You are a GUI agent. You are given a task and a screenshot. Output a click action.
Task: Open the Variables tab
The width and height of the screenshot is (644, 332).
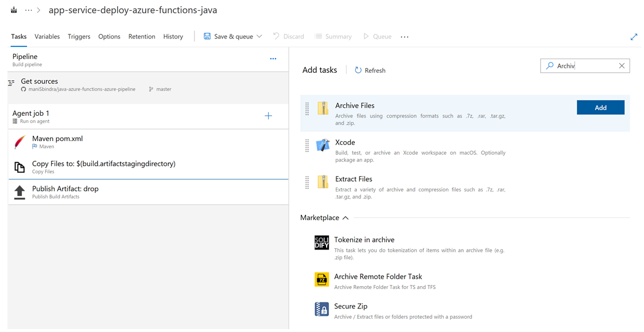point(47,37)
